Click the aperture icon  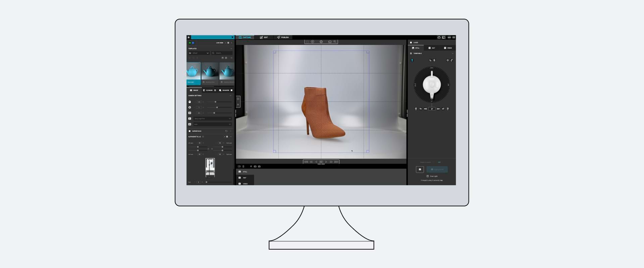(190, 108)
